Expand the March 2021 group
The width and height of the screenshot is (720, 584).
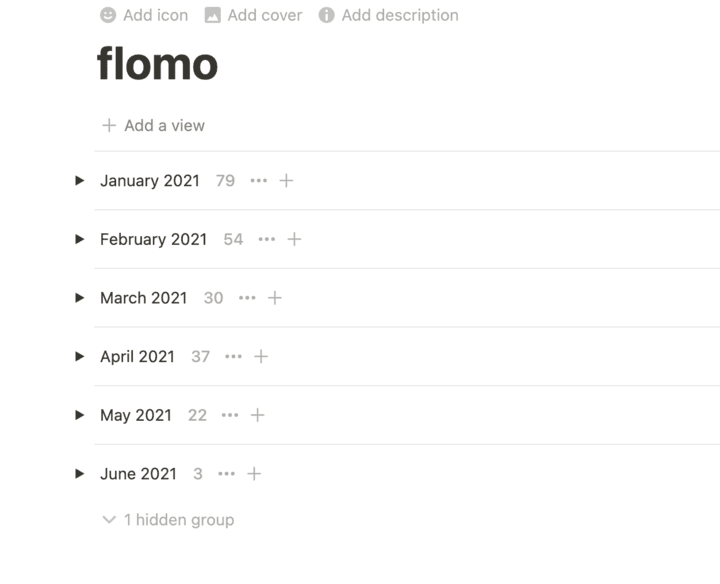pos(80,298)
